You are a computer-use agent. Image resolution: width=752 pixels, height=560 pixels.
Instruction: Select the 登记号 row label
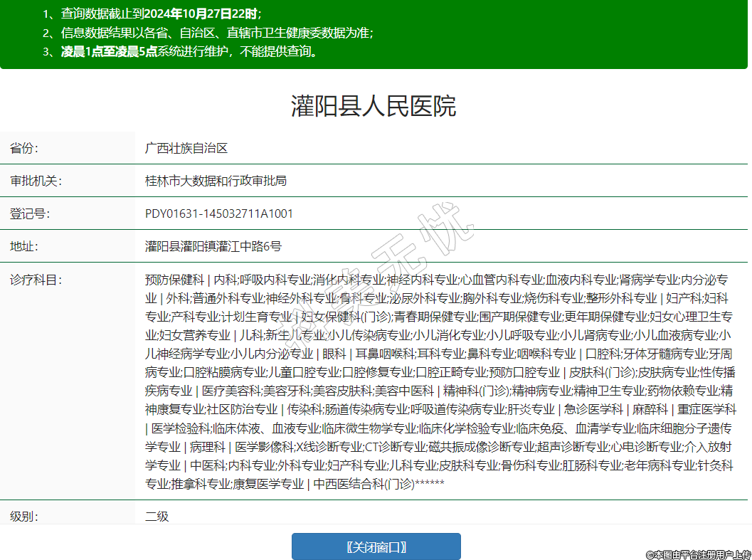30,213
